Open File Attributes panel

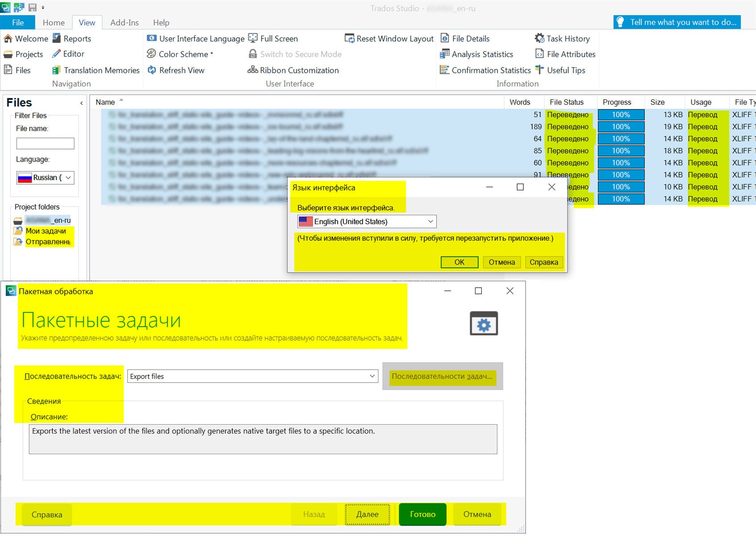point(565,54)
